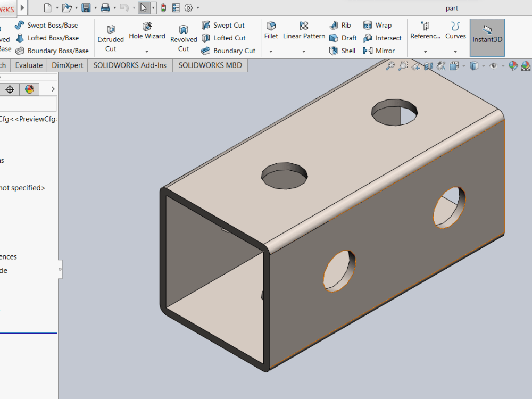Select the Extruded Cut tool
Image resolution: width=532 pixels, height=399 pixels.
pos(110,37)
